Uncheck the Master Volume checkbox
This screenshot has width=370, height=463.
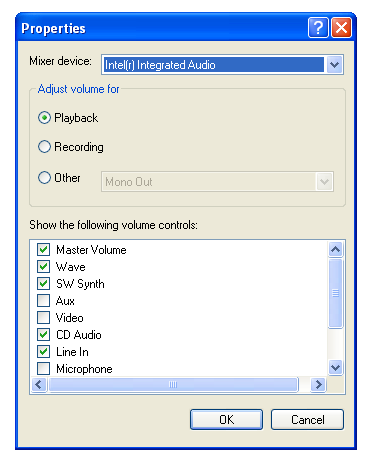(x=44, y=249)
